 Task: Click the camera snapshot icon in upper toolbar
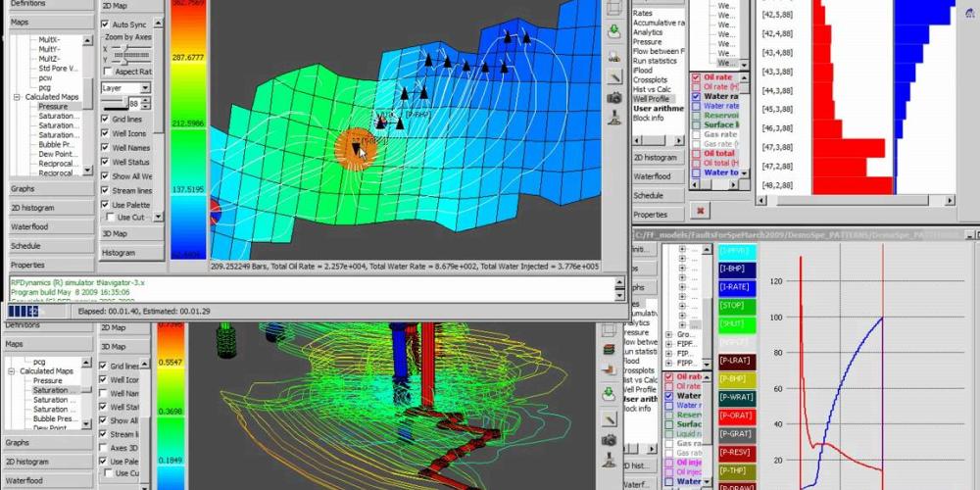click(x=614, y=98)
